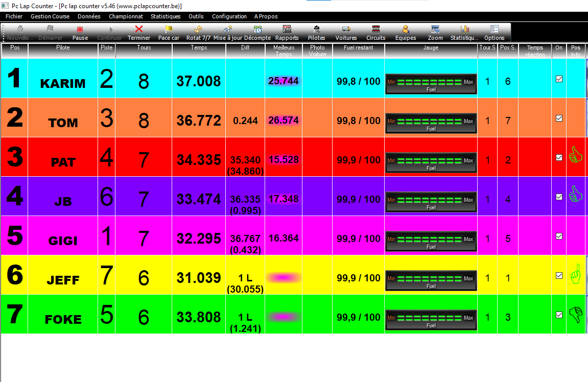Open Pilotes driver management icon

(317, 30)
